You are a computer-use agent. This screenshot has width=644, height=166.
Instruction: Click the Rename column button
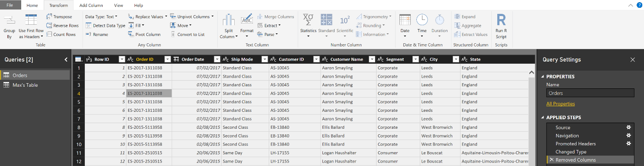tap(97, 34)
